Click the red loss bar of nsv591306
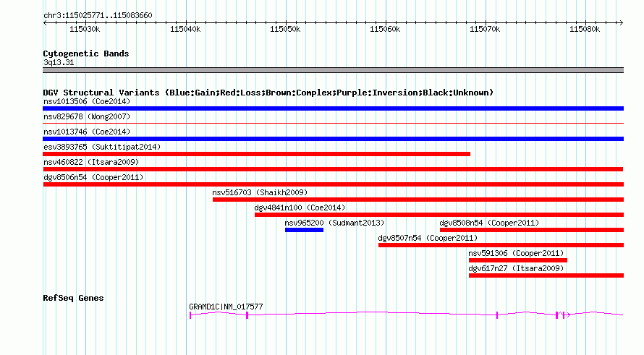The height and width of the screenshot is (355, 644). (518, 260)
